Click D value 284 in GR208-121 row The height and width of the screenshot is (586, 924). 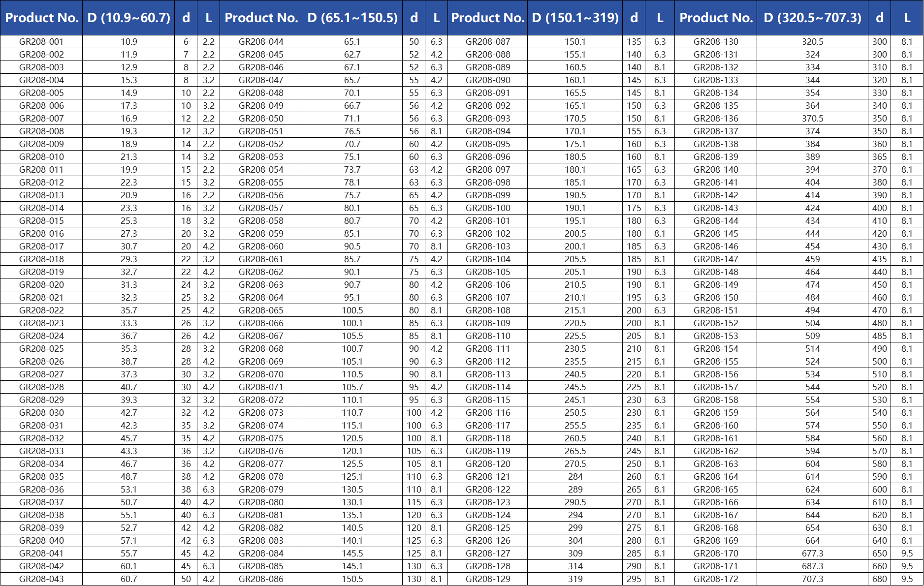(575, 477)
